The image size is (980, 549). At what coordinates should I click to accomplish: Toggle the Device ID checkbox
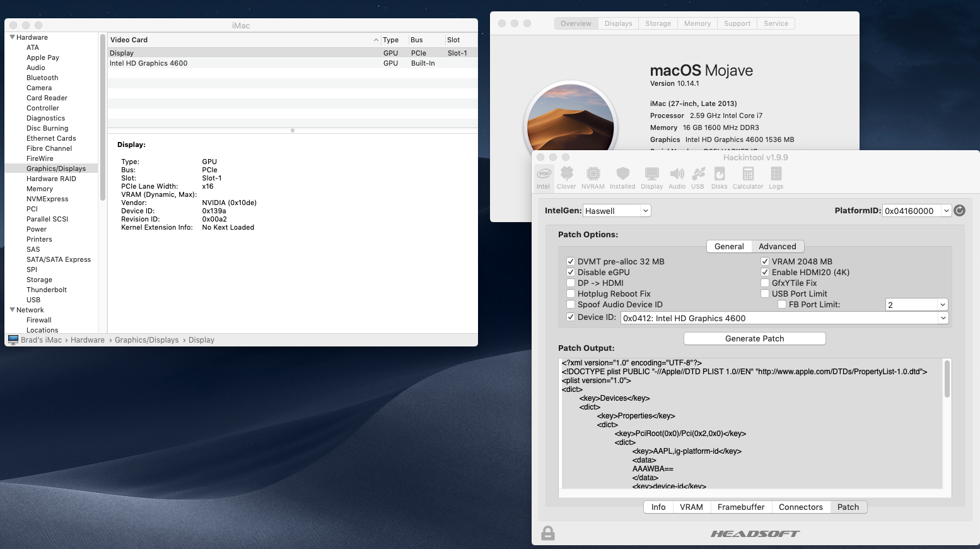[x=570, y=317]
